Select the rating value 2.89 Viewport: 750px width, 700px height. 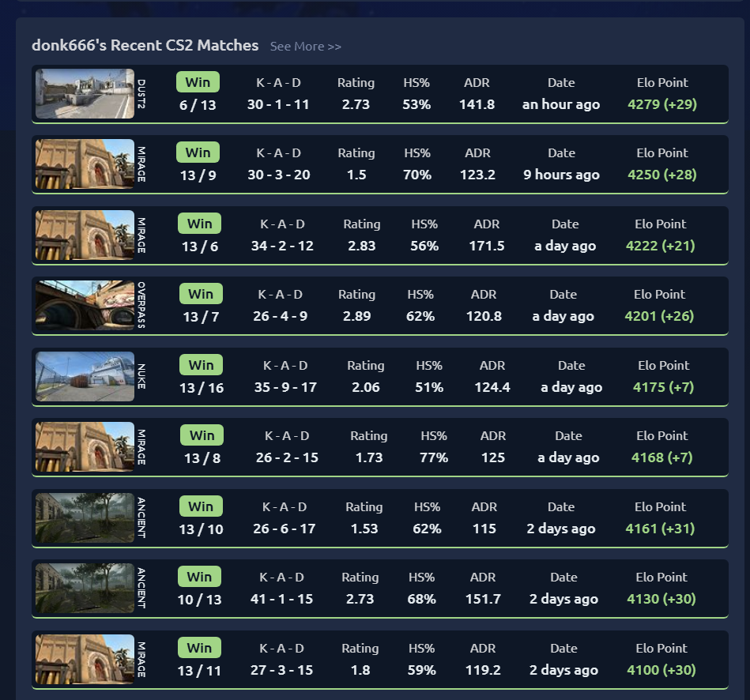point(357,316)
